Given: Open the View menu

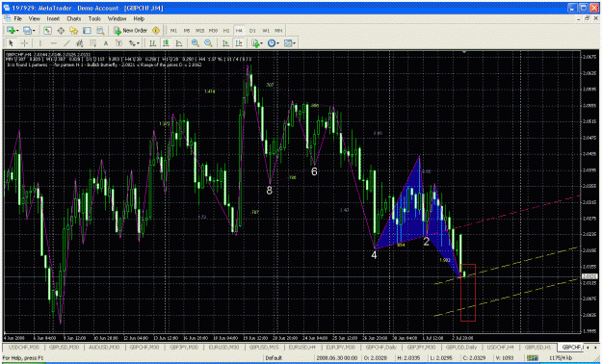Looking at the screenshot, I should click(x=34, y=18).
